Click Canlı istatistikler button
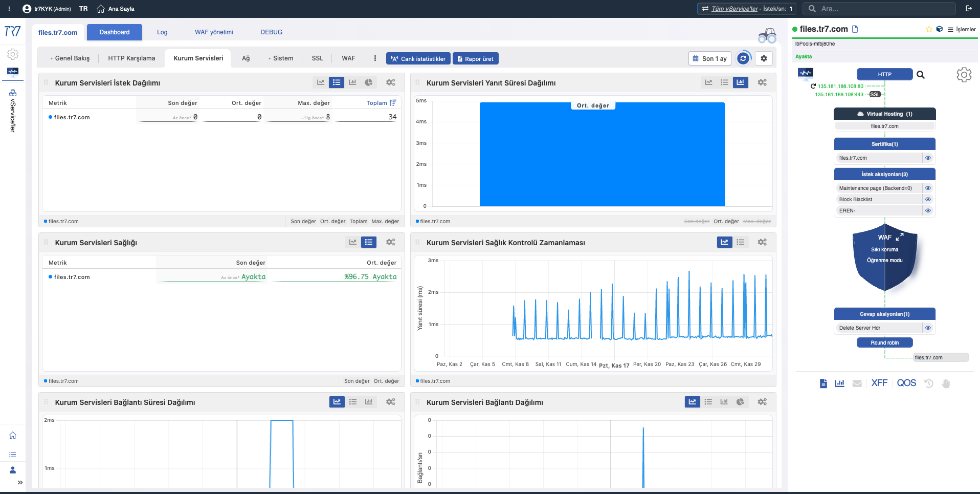 (418, 58)
